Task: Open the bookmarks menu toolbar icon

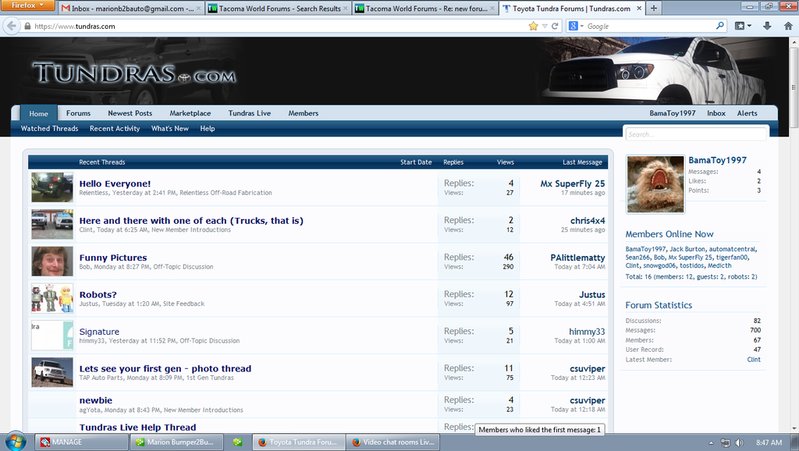Action: pyautogui.click(x=742, y=26)
